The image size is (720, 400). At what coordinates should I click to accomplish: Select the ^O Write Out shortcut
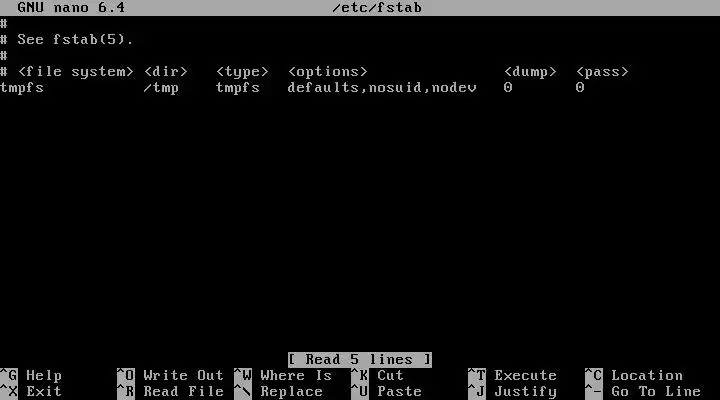(x=170, y=376)
